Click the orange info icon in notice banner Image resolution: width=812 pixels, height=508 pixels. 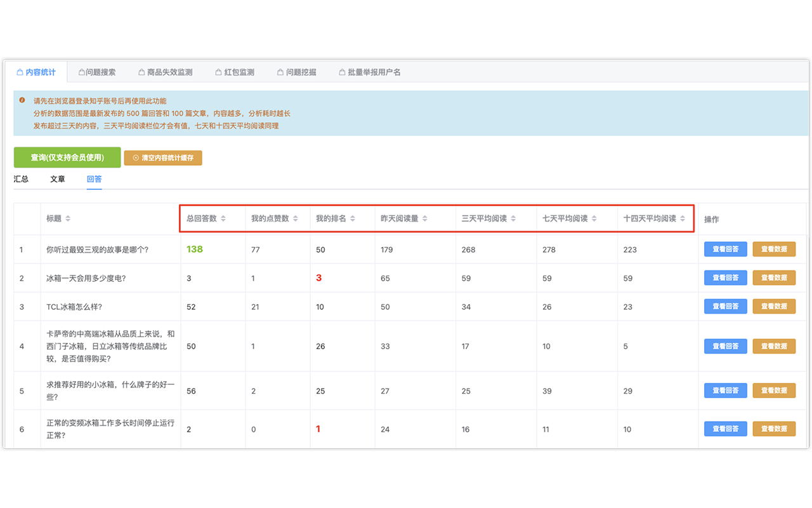pos(22,100)
